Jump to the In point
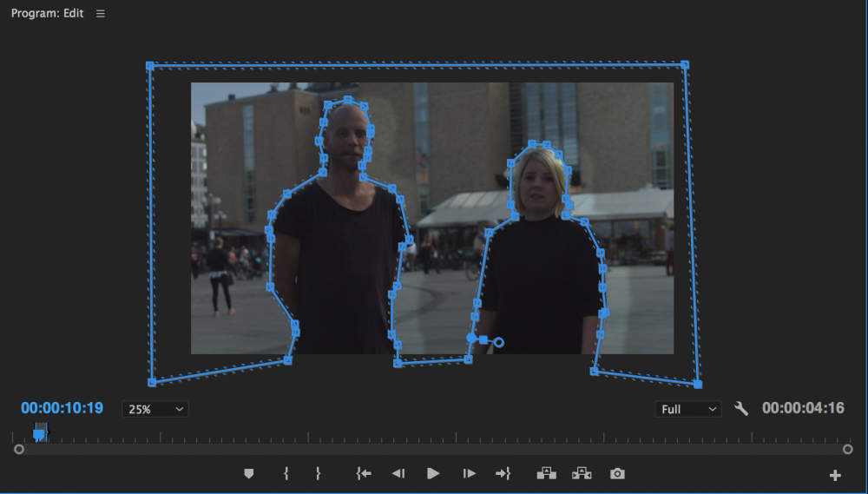The image size is (868, 494). (364, 473)
